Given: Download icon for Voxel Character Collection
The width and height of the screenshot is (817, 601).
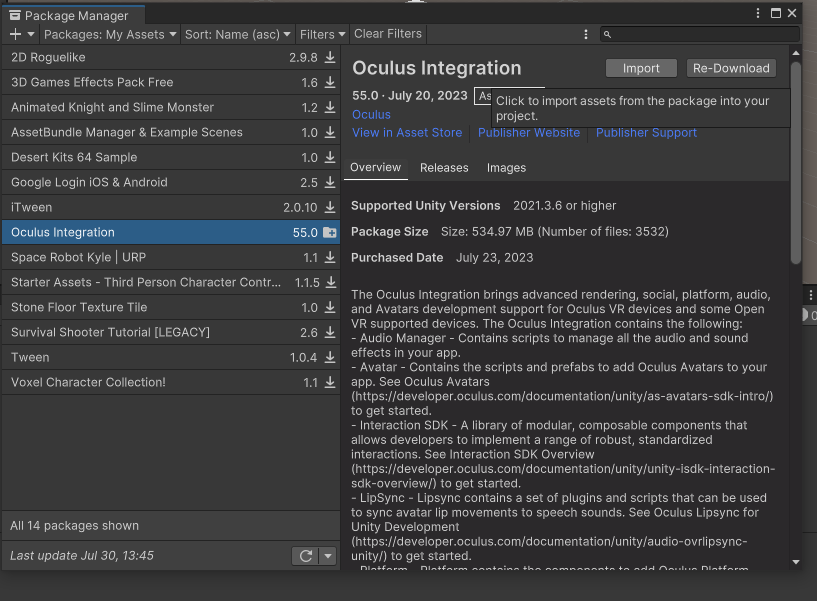Looking at the screenshot, I should point(330,383).
